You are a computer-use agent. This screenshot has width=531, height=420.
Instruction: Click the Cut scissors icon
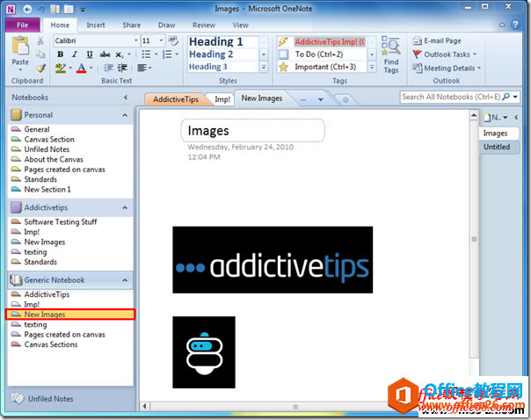coord(40,40)
